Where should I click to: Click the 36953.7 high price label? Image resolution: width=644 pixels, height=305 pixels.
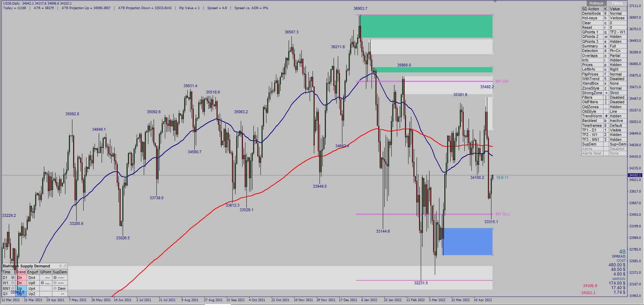coord(360,8)
